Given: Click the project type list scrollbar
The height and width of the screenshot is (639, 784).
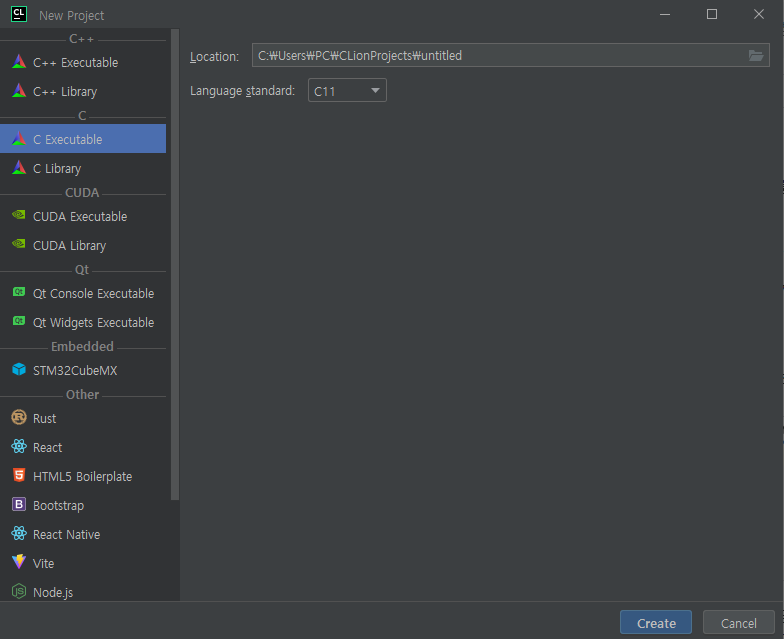Looking at the screenshot, I should coord(174,264).
